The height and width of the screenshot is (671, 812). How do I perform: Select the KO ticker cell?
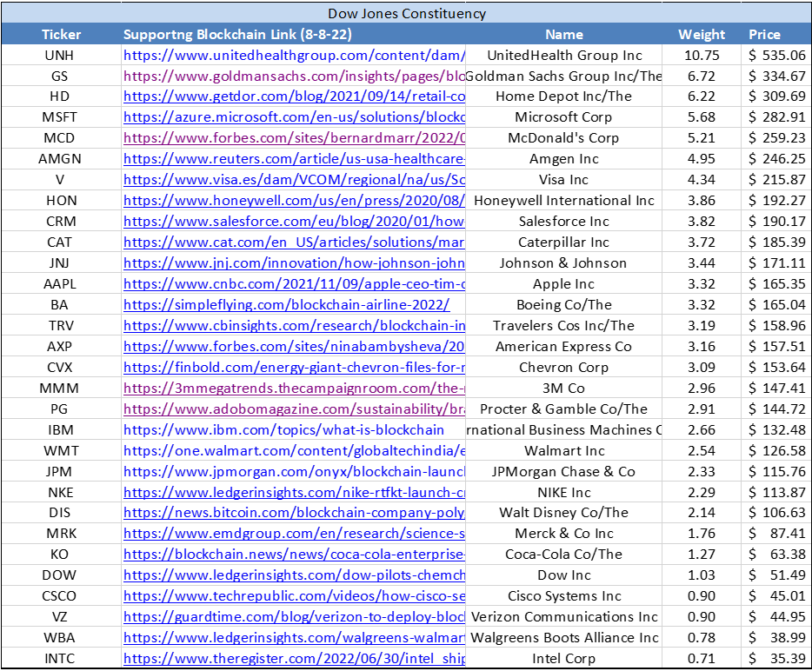(60, 554)
